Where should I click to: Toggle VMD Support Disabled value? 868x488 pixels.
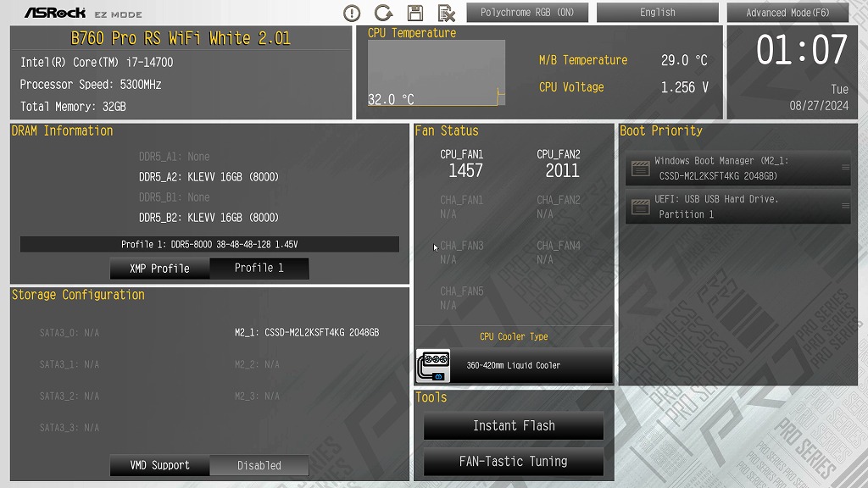[259, 465]
